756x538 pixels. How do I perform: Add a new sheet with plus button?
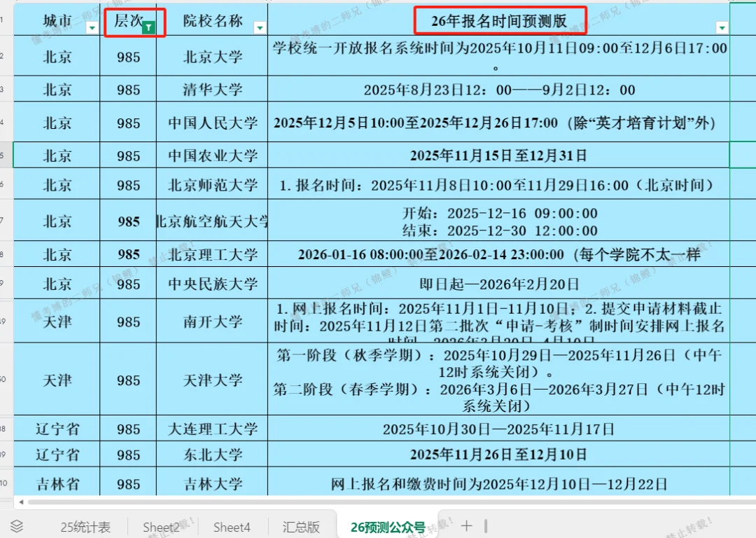pos(466,526)
